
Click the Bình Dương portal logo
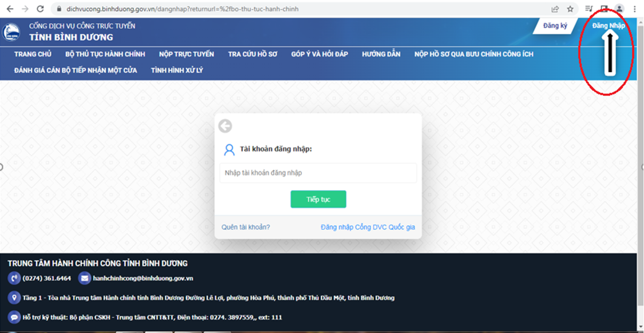(x=11, y=31)
